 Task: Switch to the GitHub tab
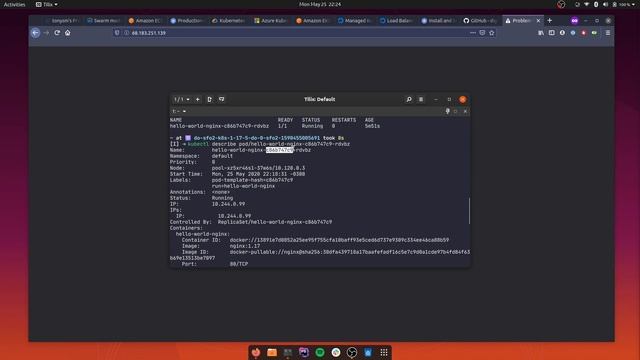click(480, 20)
